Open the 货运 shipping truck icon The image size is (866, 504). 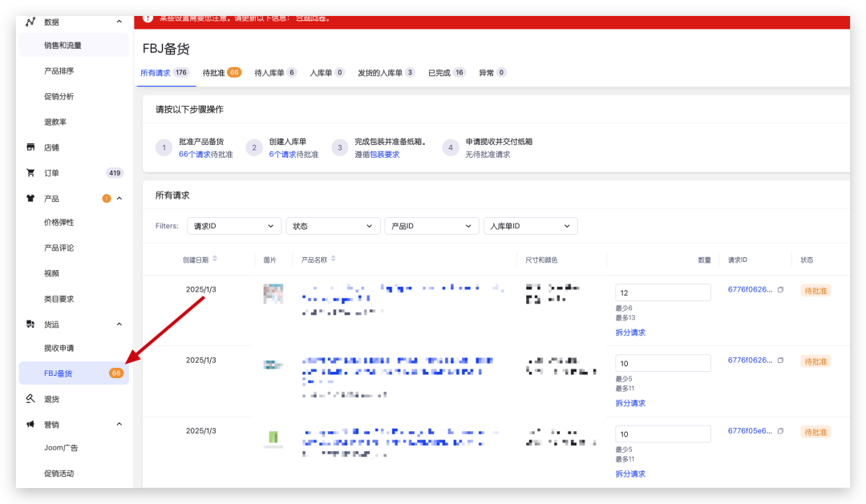point(29,324)
